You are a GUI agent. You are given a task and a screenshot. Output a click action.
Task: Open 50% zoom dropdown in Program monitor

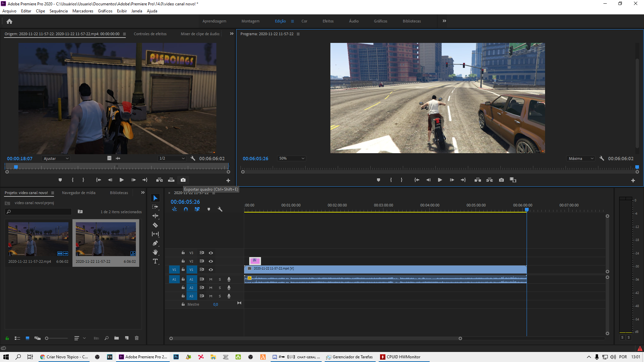[291, 158]
